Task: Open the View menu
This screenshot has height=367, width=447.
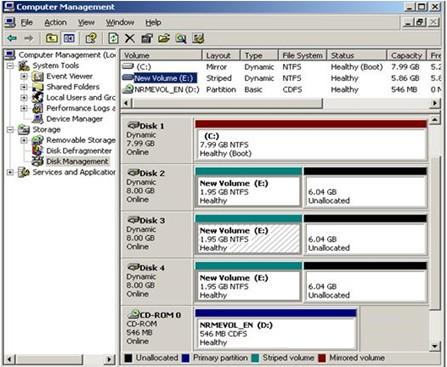Action: [86, 23]
